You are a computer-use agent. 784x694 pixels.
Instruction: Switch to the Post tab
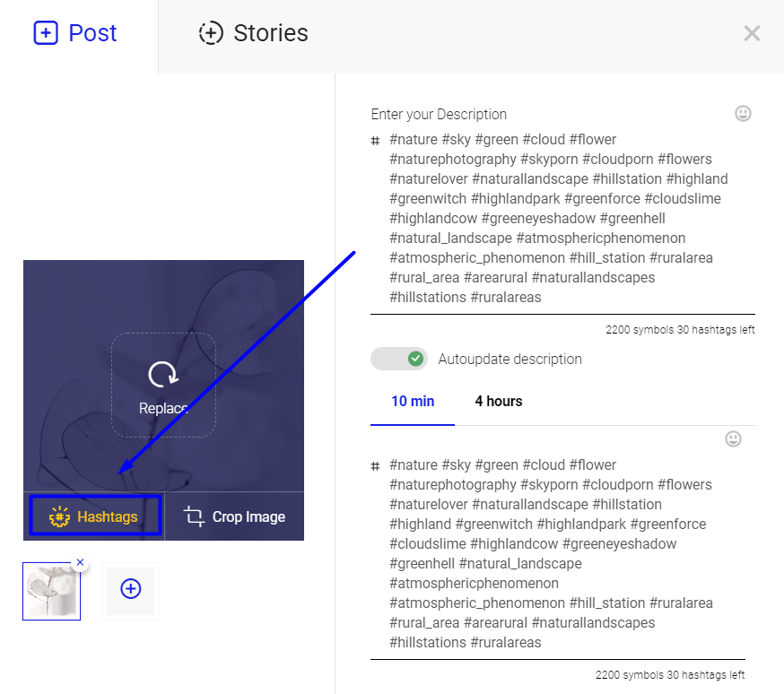point(74,32)
